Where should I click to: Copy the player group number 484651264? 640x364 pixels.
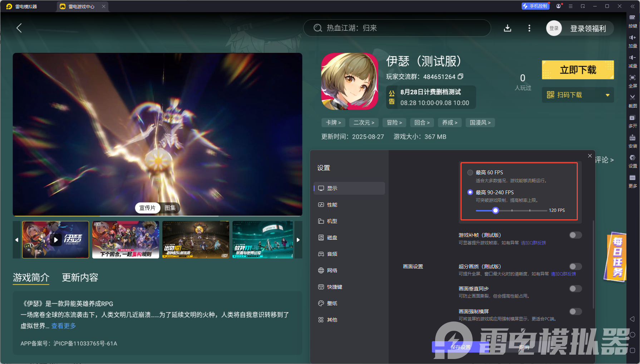(461, 76)
